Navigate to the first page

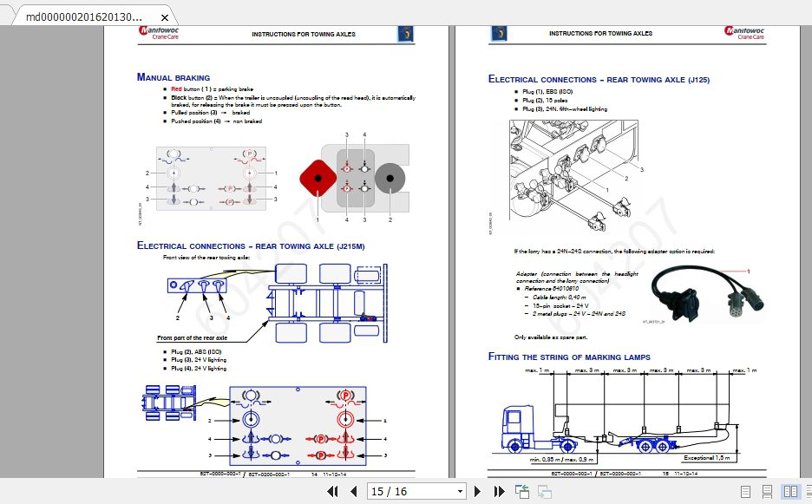[333, 491]
